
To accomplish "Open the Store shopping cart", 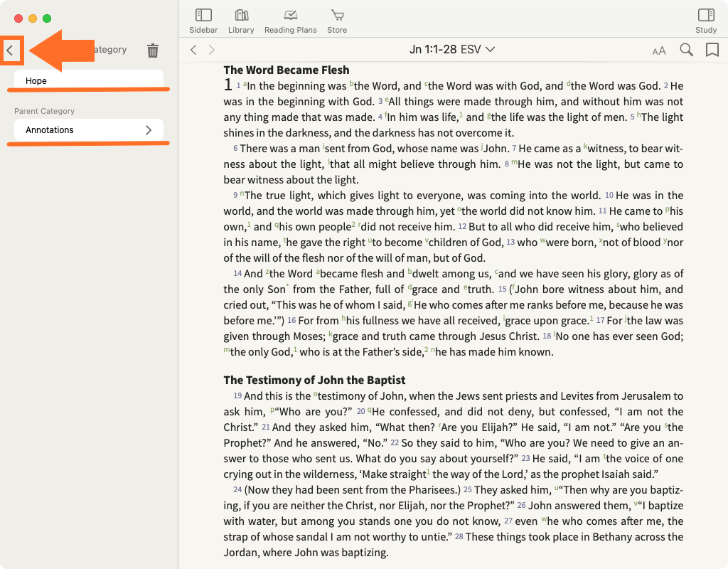I will pyautogui.click(x=337, y=21).
